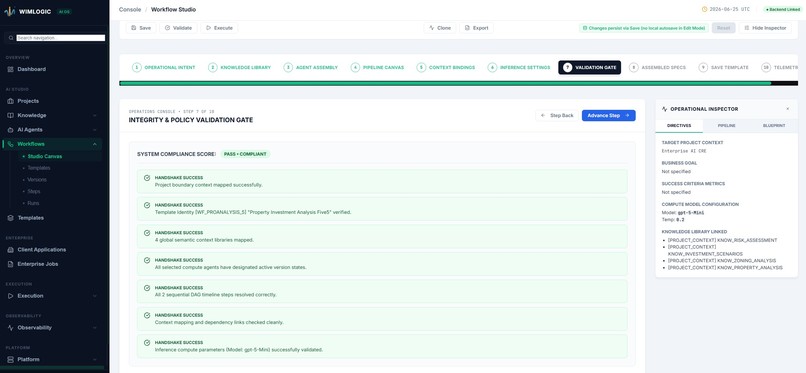Click the Validate button
This screenshot has width=806, height=373.
point(178,28)
